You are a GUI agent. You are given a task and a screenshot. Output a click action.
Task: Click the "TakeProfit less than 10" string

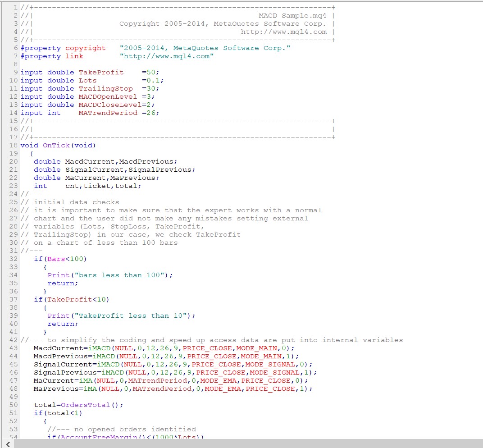pos(131,315)
